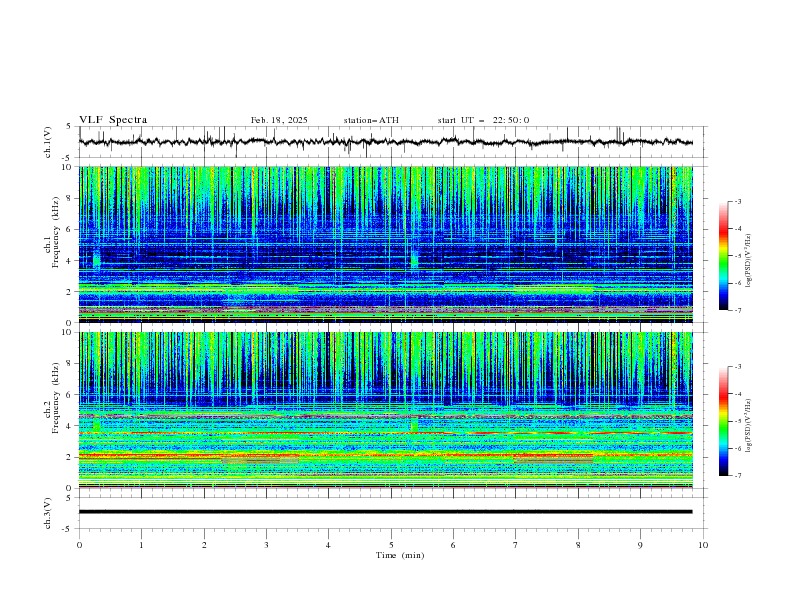Click the ch.1 spectrogram burst near 4 kHz at 5.4 min
This screenshot has height=612, width=792.
(414, 261)
